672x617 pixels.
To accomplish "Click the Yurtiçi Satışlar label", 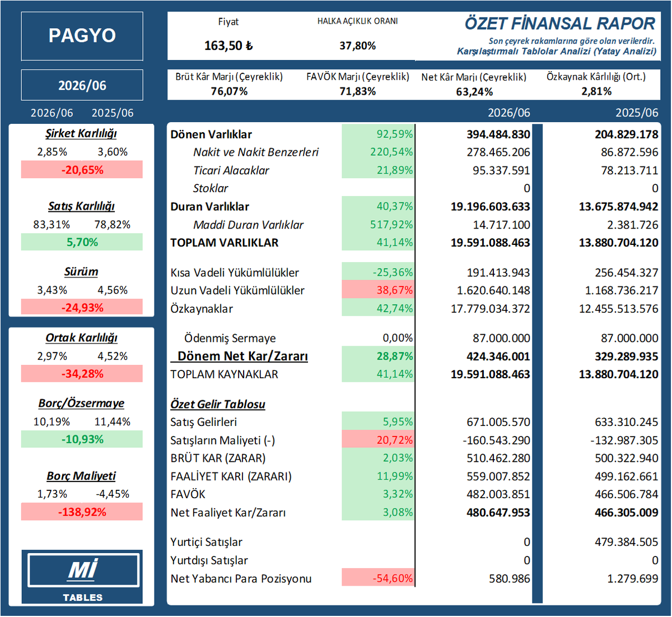I will coord(206,542).
